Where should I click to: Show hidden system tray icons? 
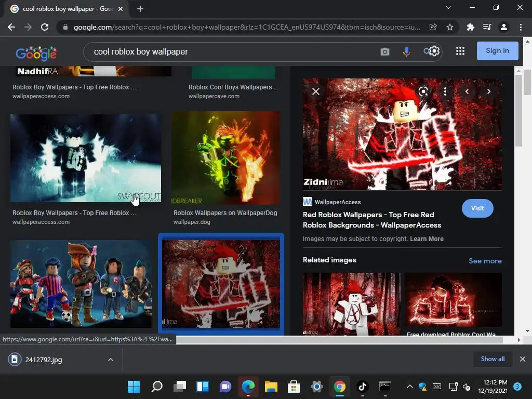pyautogui.click(x=409, y=387)
